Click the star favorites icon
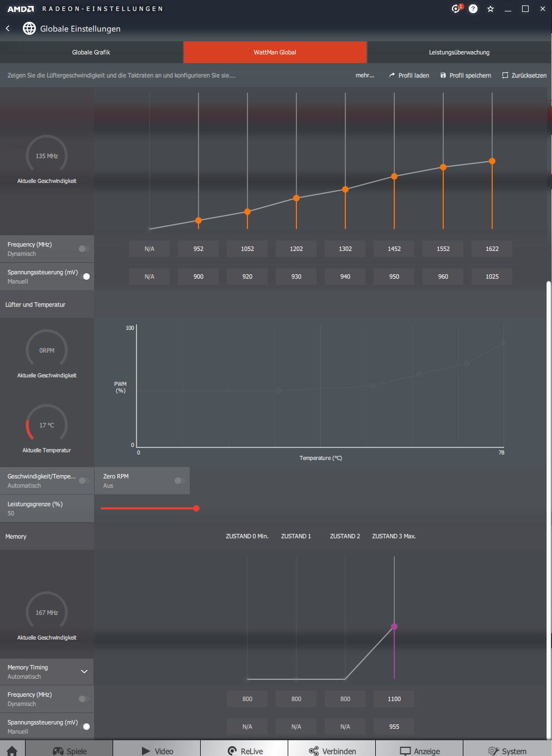552x756 pixels. tap(491, 9)
